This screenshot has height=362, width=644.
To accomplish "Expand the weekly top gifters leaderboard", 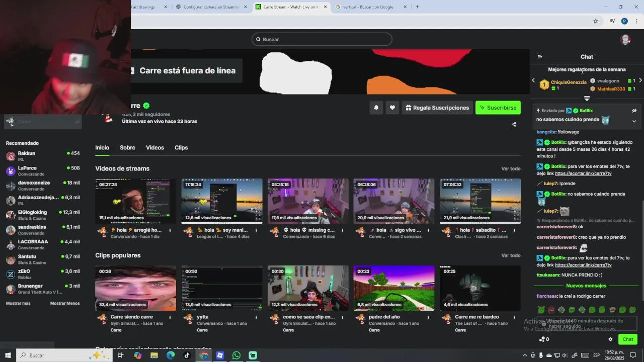I will [587, 99].
